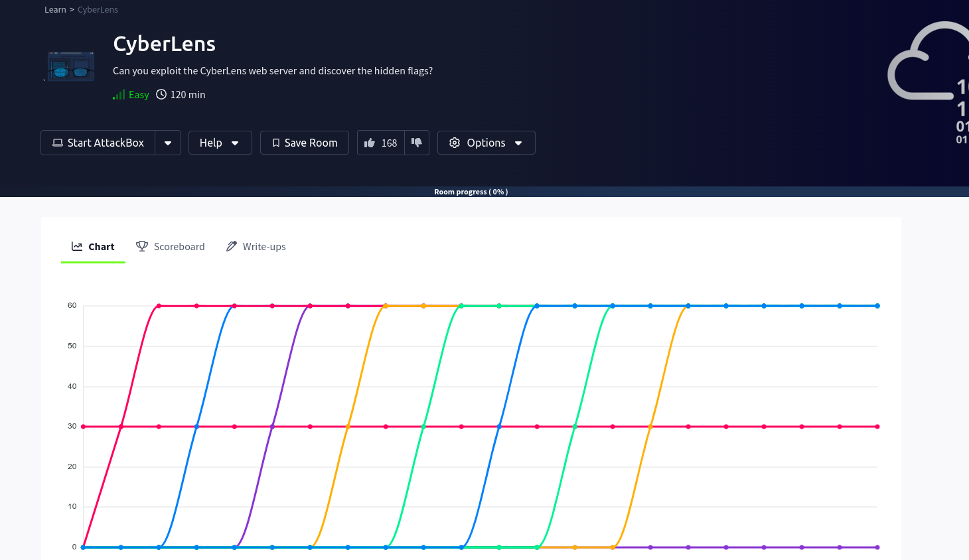Click the thumbs down dislike icon
This screenshot has width=969, height=560.
[417, 143]
